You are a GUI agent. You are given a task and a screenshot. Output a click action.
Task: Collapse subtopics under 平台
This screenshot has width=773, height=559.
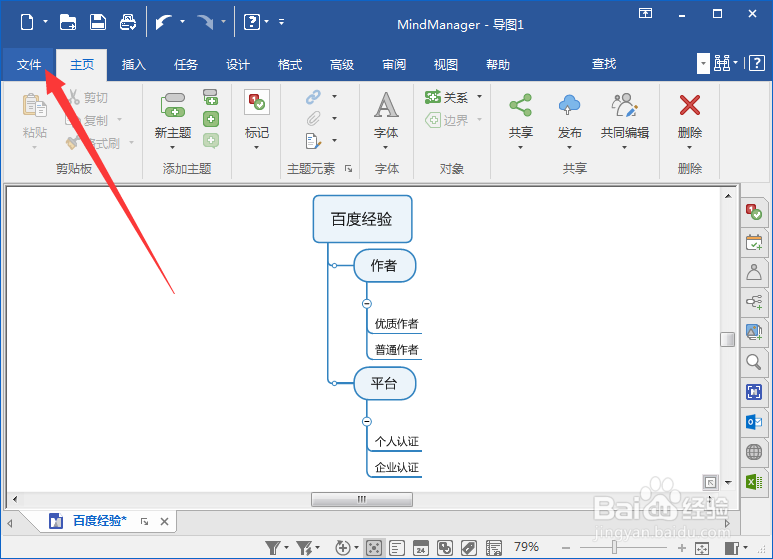click(367, 421)
